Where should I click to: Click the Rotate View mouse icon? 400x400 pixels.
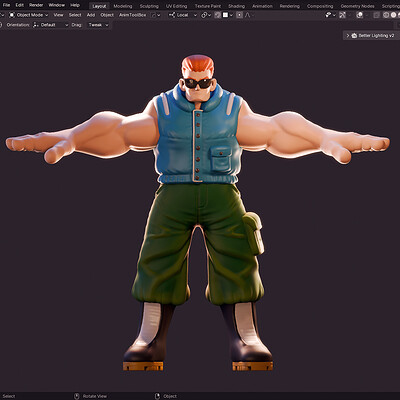[77, 396]
